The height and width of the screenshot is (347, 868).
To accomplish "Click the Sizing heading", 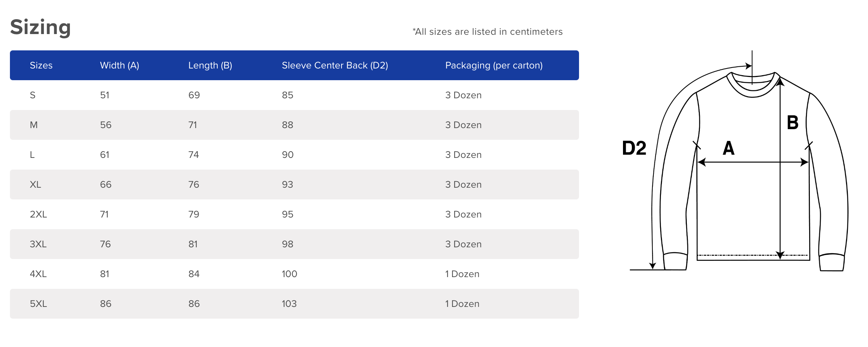I will click(x=40, y=28).
